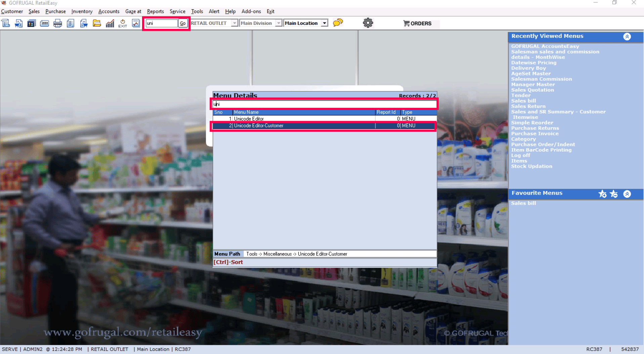Open the Customer menu
Screen dimensions: 644x354
12,11
